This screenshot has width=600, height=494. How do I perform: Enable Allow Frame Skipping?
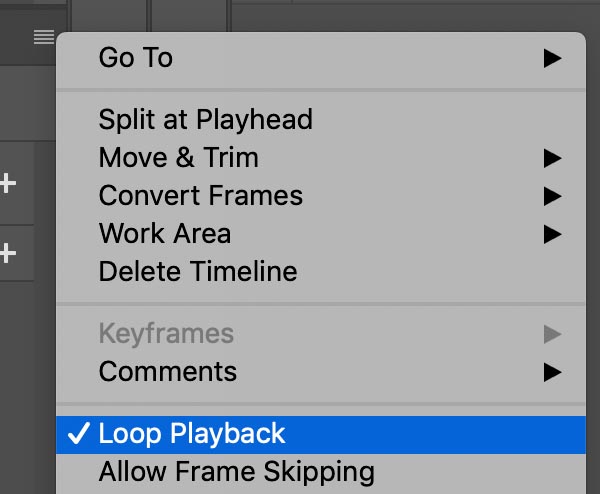pyautogui.click(x=321, y=472)
